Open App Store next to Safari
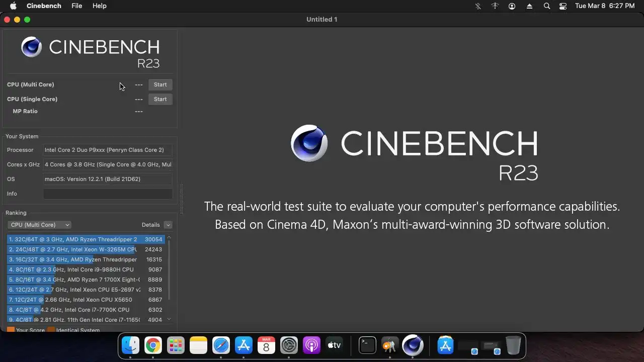The image size is (644, 362). pos(244,345)
